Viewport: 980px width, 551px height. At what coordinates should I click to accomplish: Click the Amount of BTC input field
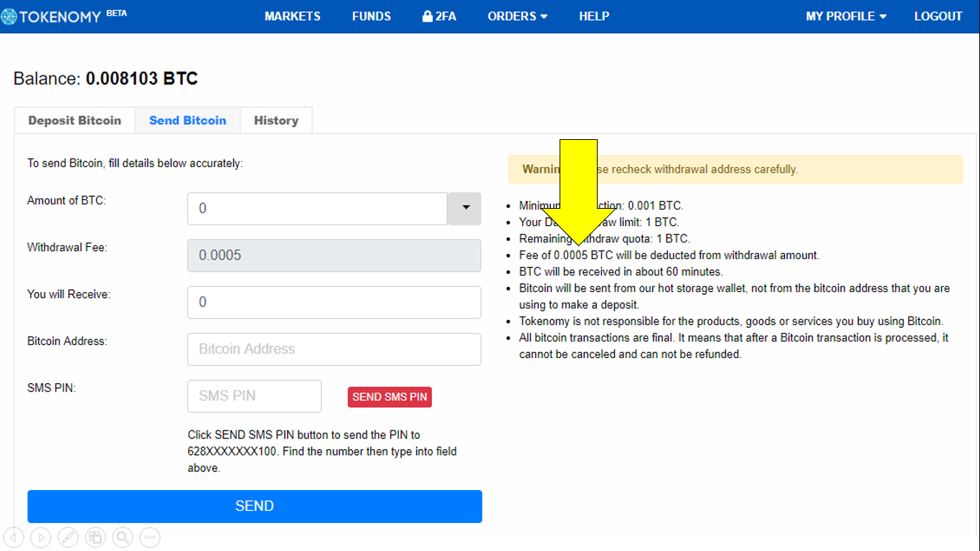[x=318, y=208]
